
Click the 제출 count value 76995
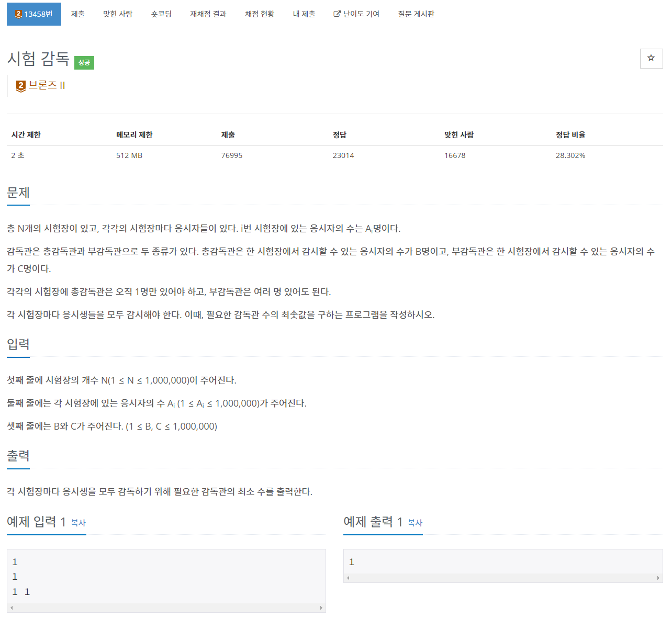coord(232,155)
